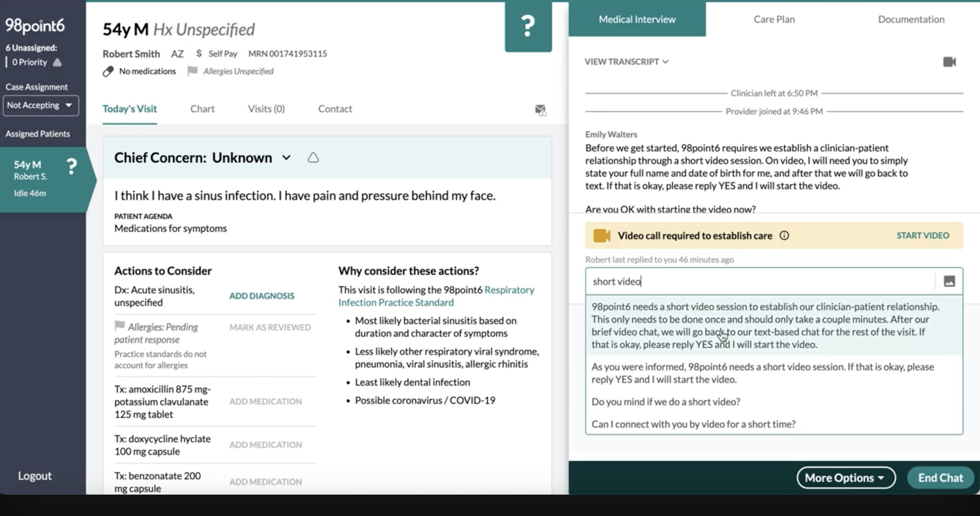Click 'Assigned Patients' heading

point(38,134)
